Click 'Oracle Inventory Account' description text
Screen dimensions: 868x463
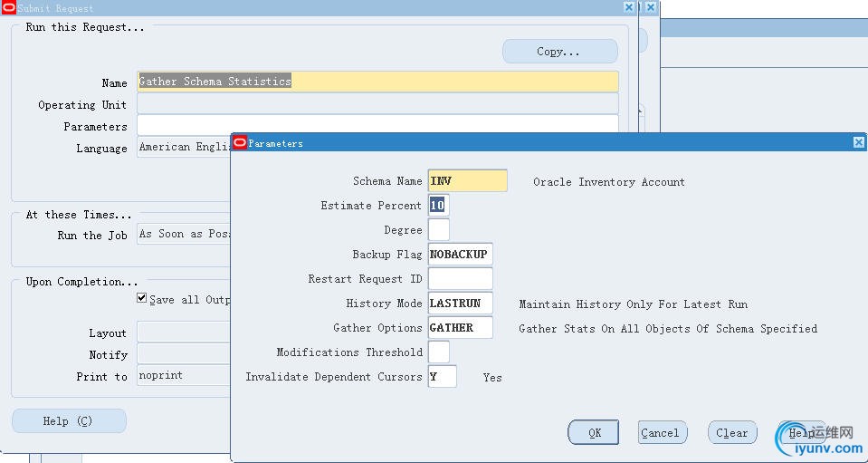(609, 181)
